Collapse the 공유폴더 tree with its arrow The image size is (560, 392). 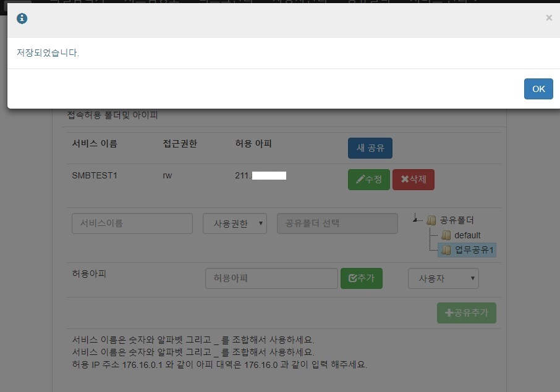416,219
